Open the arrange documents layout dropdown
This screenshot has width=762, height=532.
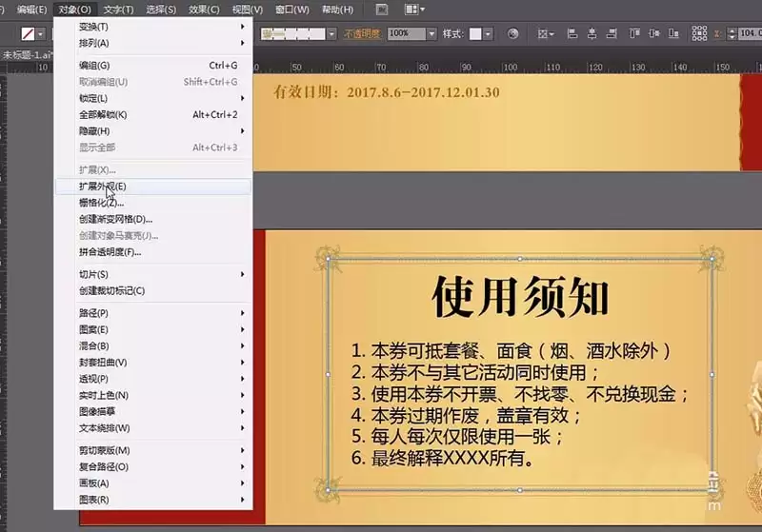click(x=414, y=10)
